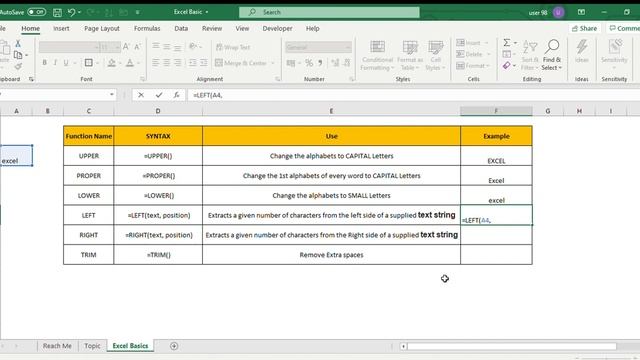Open the Review ribbon tab
Image resolution: width=640 pixels, height=360 pixels.
click(x=212, y=29)
